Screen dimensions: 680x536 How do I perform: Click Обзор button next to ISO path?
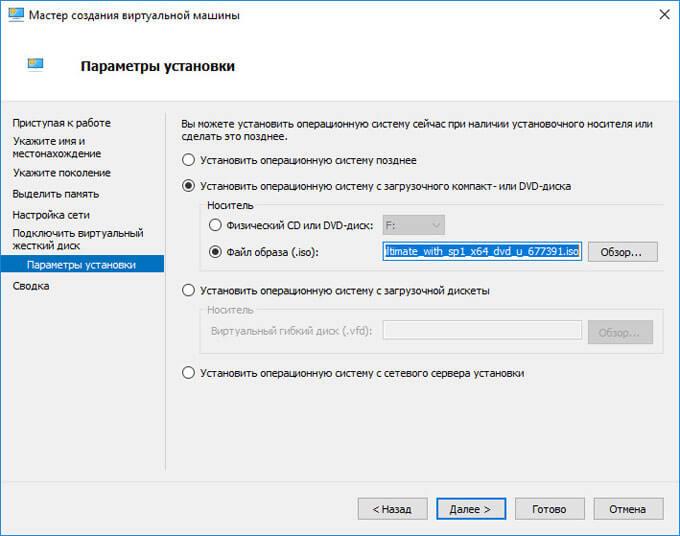click(x=621, y=251)
